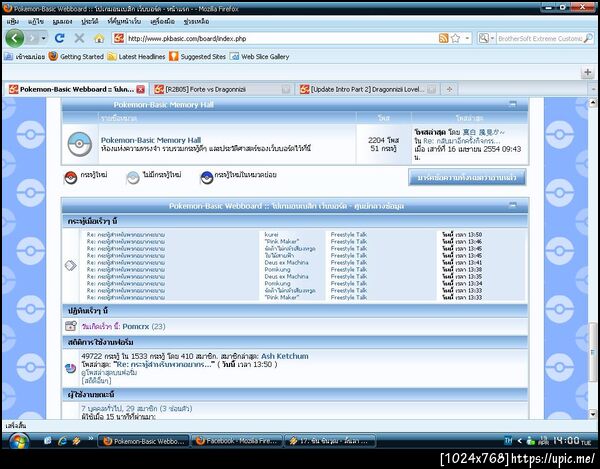This screenshot has height=469, width=600.
Task: Open the recent post timed 13:46
Action: [126, 241]
